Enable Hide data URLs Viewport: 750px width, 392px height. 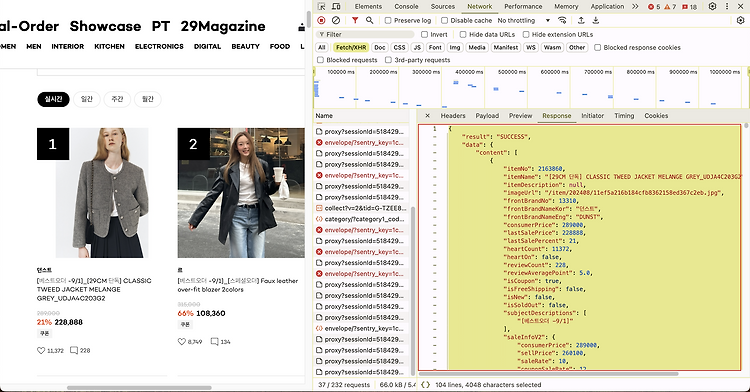coord(463,34)
